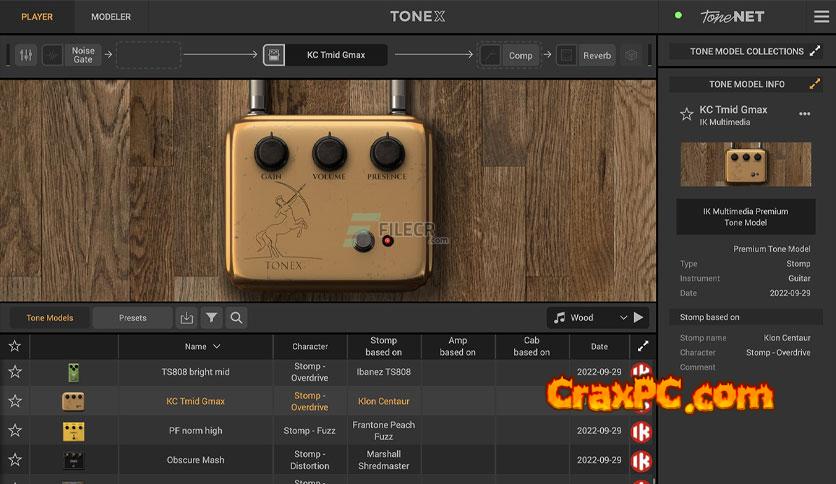Sort by Cab based on column header
The height and width of the screenshot is (484, 836).
[532, 346]
